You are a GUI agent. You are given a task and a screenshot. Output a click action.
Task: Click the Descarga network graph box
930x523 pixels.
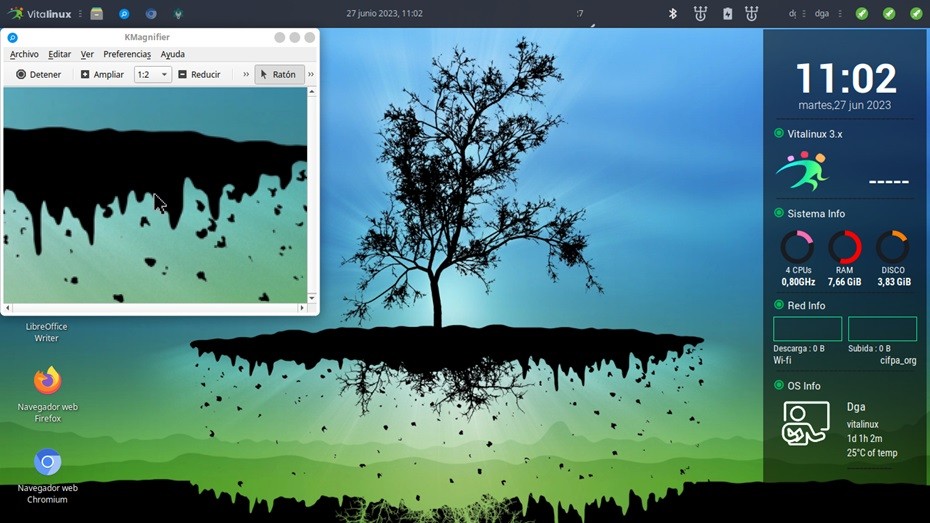807,329
